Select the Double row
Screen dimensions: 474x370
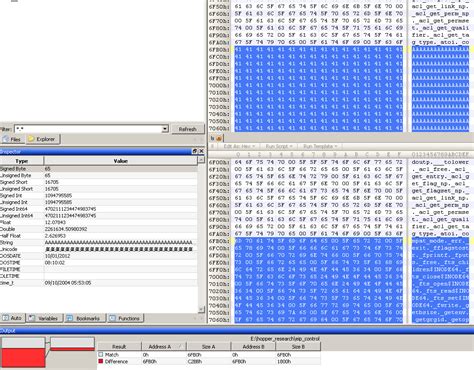(x=99, y=229)
